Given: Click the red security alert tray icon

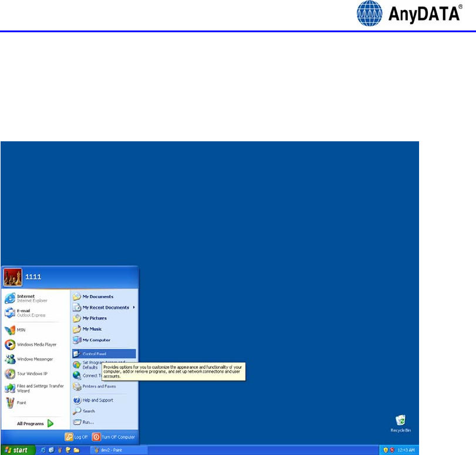Looking at the screenshot, I should pyautogui.click(x=392, y=450).
